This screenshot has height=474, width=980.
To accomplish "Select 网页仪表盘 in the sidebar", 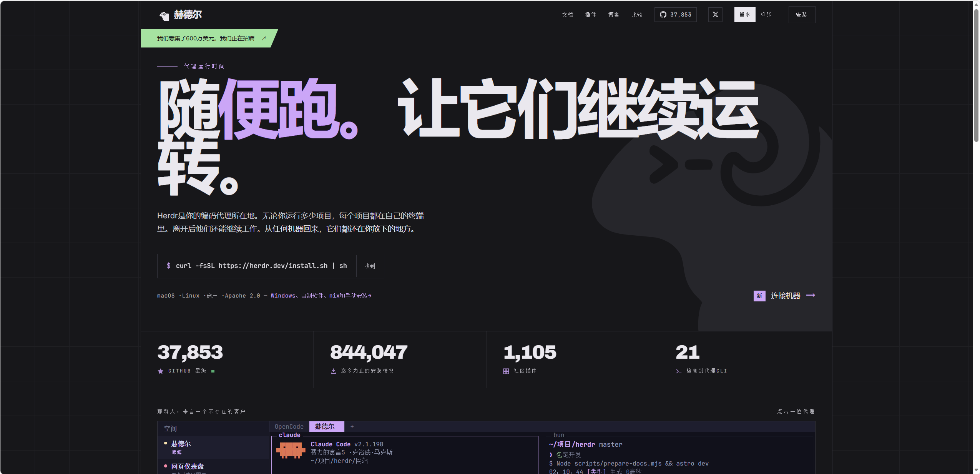I will pyautogui.click(x=213, y=466).
